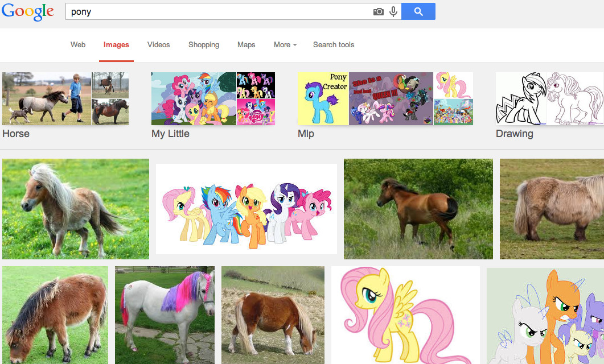
Task: Expand the More dropdown menu
Action: pyautogui.click(x=285, y=44)
